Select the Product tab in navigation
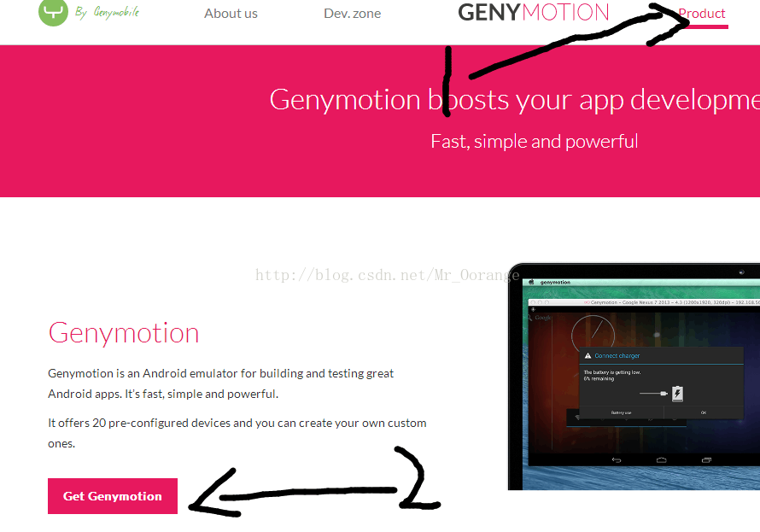Viewport: 760px width, 532px height. (701, 14)
